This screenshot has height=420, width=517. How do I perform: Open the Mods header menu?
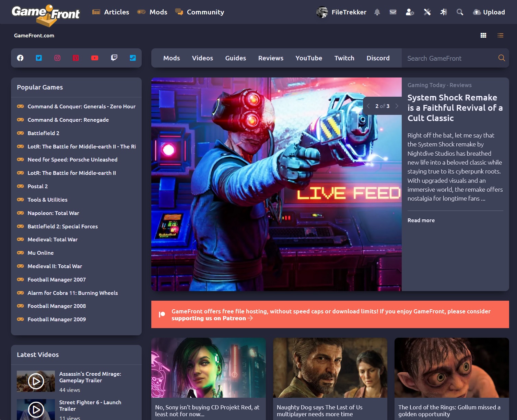point(152,12)
